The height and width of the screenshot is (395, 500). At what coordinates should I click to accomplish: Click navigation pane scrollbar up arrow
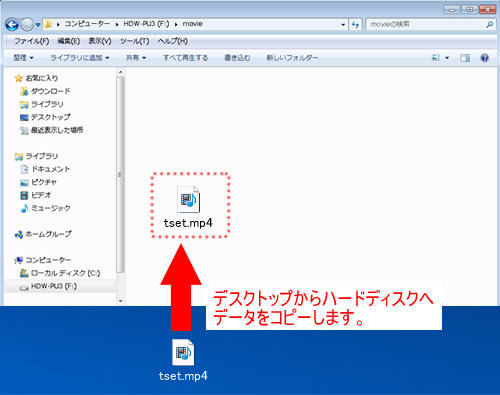click(121, 72)
